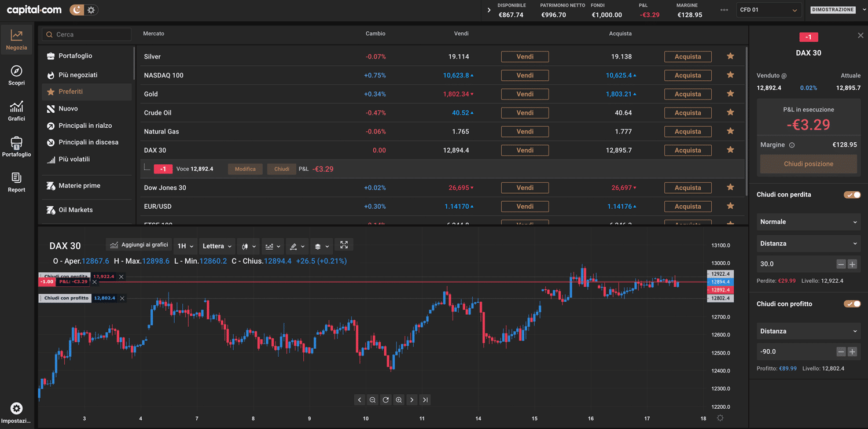Toggle the Gold favorite star
Image resolution: width=868 pixels, height=429 pixels.
click(730, 94)
